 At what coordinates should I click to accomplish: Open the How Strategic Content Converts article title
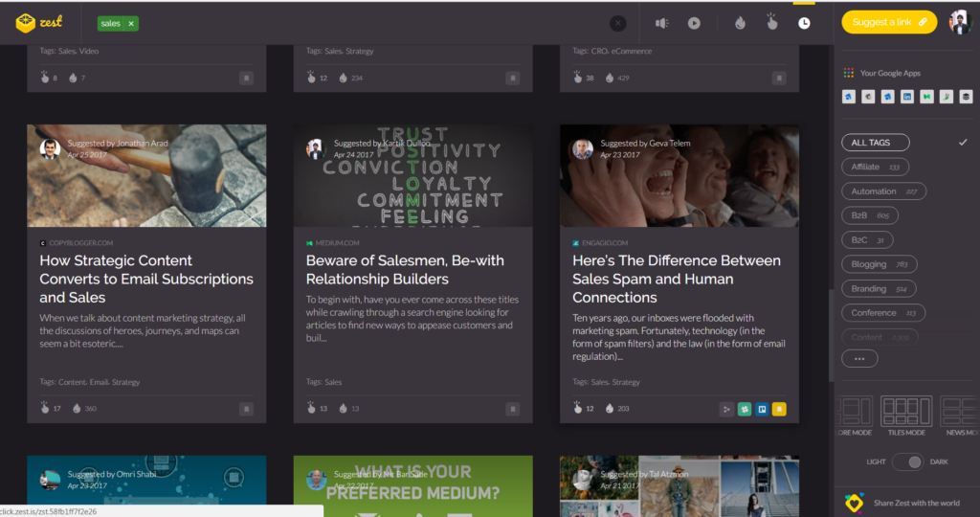[x=146, y=279]
